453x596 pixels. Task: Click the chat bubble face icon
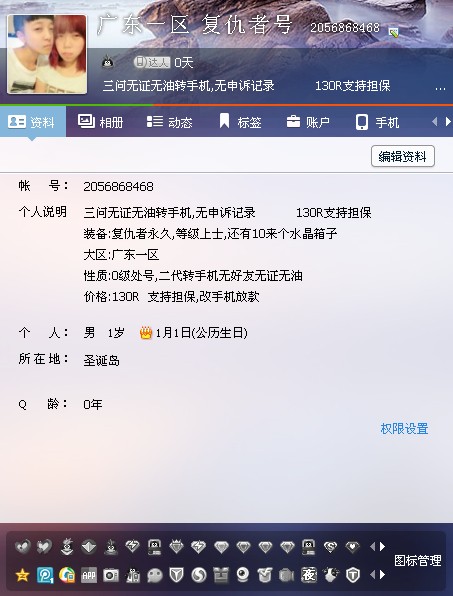(155, 575)
